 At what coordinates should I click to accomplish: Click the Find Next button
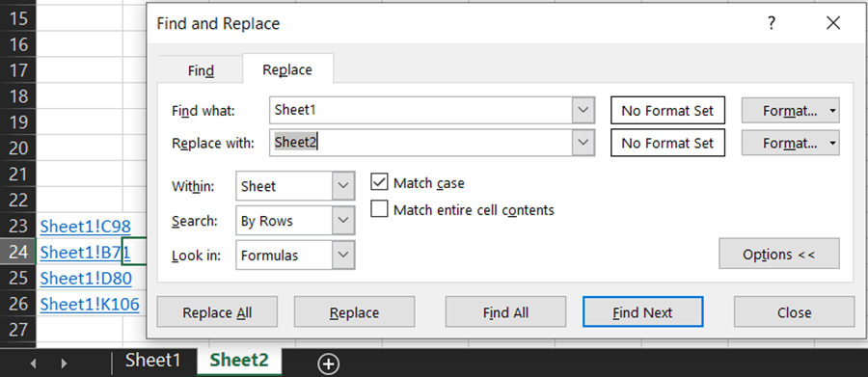pos(642,312)
